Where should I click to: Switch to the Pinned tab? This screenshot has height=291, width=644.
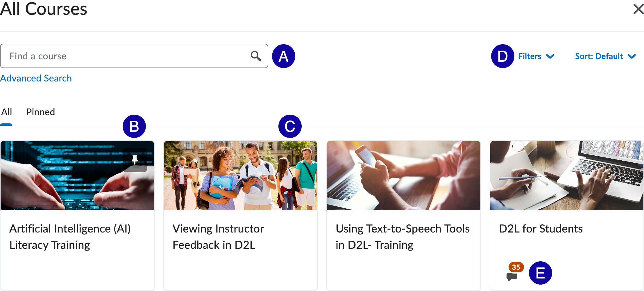(x=40, y=112)
